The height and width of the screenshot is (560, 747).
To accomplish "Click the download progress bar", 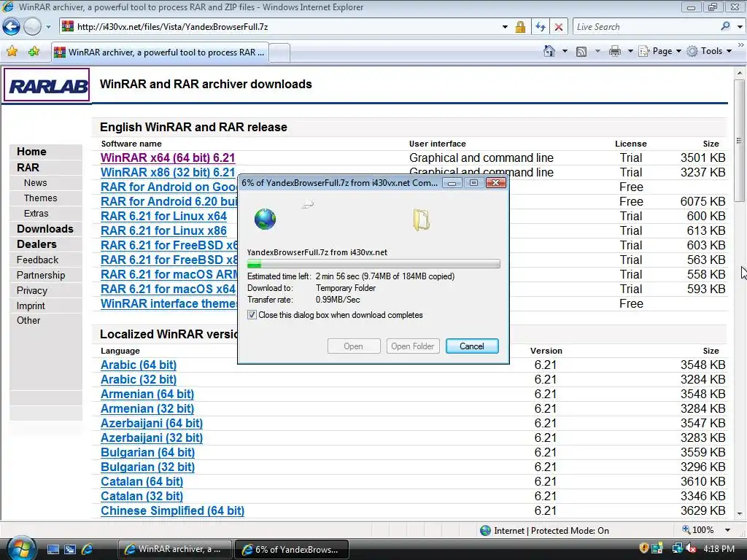I will (x=373, y=264).
